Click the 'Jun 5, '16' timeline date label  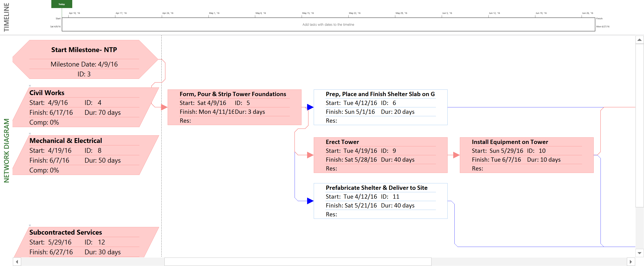click(x=447, y=13)
